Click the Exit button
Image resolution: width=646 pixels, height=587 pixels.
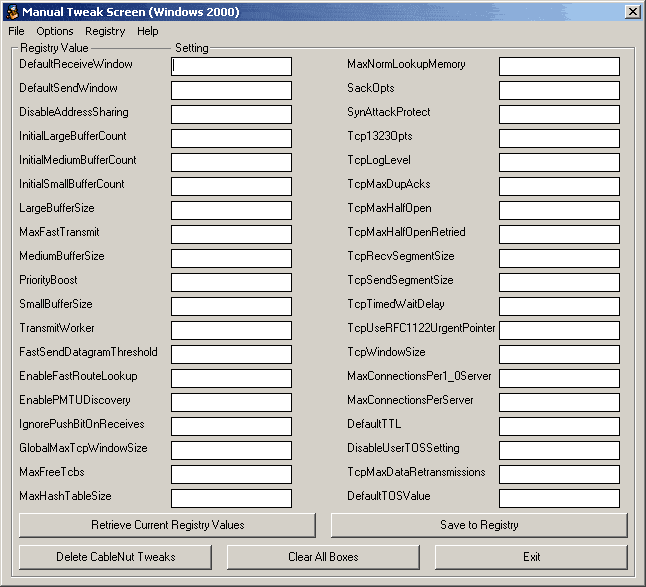tap(531, 557)
